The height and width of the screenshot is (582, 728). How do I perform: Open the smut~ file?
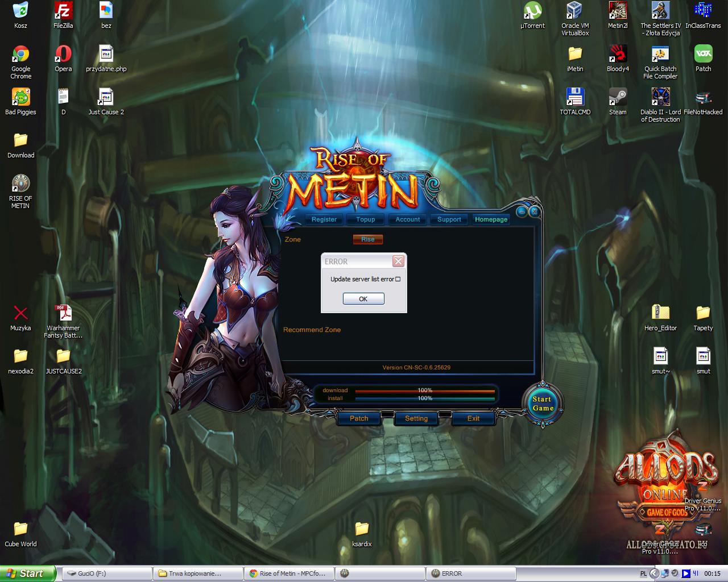pyautogui.click(x=660, y=361)
